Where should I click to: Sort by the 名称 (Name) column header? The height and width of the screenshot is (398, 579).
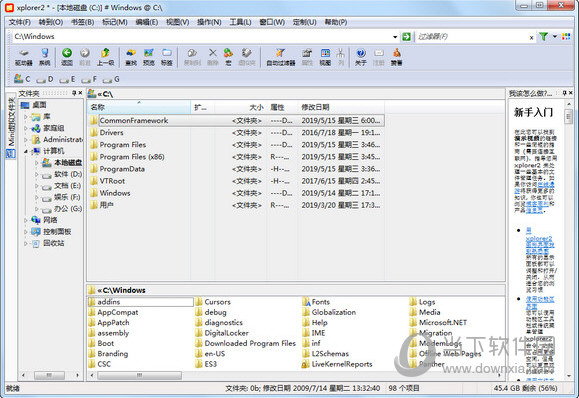click(139, 107)
